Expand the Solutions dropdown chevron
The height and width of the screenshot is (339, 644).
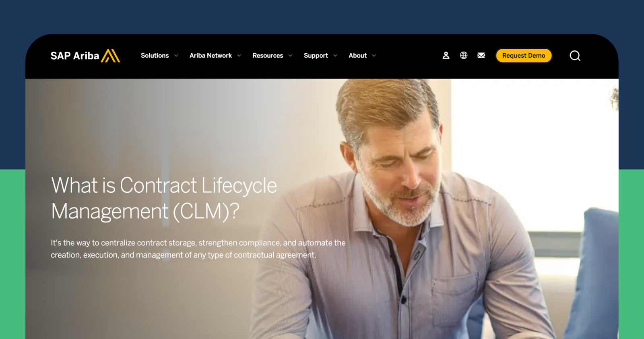176,56
